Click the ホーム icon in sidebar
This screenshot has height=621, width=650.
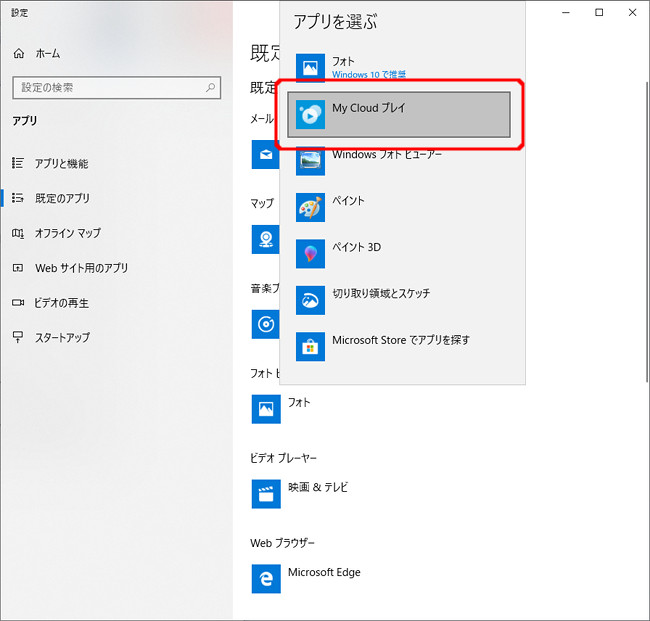tap(18, 53)
